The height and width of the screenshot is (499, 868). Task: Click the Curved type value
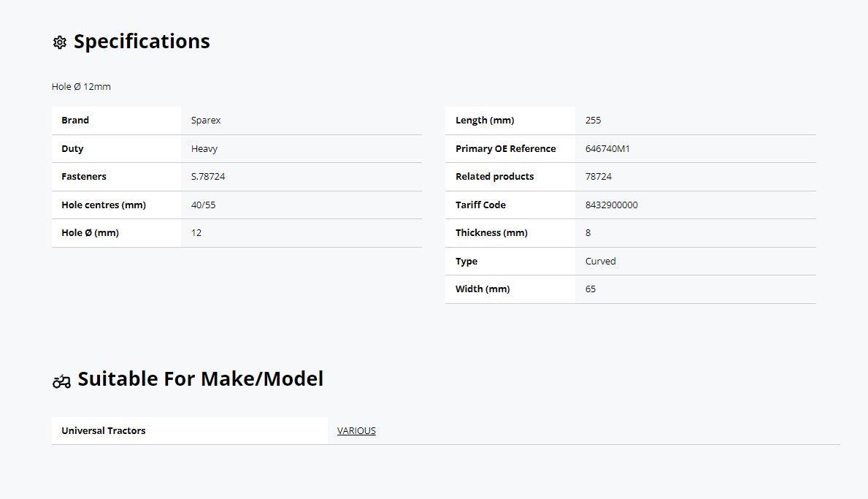[x=600, y=262]
